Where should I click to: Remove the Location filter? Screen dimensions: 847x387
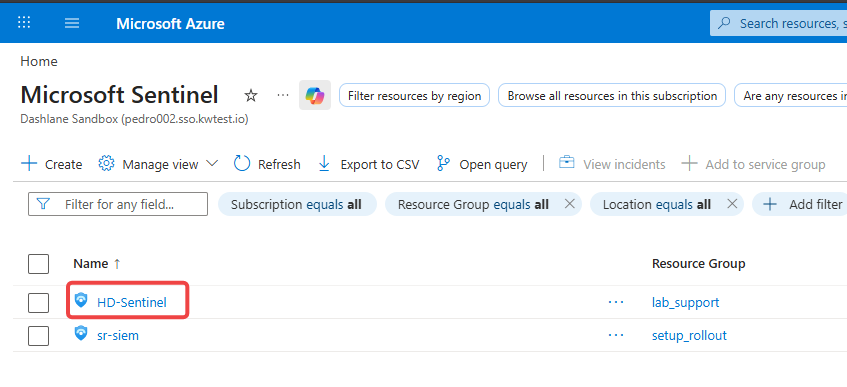pyautogui.click(x=732, y=204)
